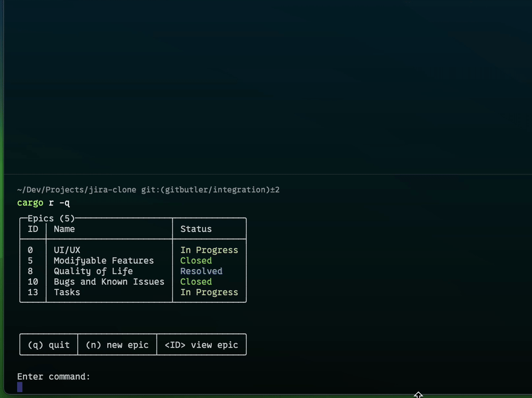Select the Quality of Life epic name

(93, 271)
